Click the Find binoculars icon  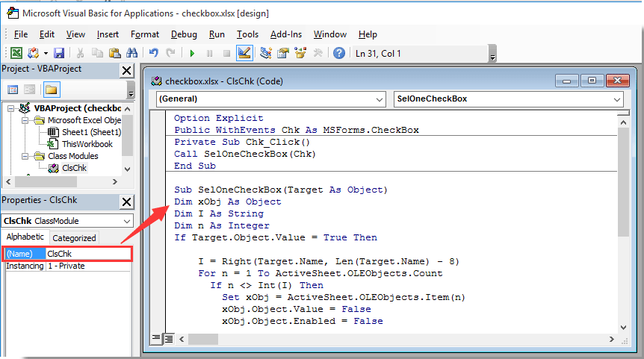(x=131, y=53)
